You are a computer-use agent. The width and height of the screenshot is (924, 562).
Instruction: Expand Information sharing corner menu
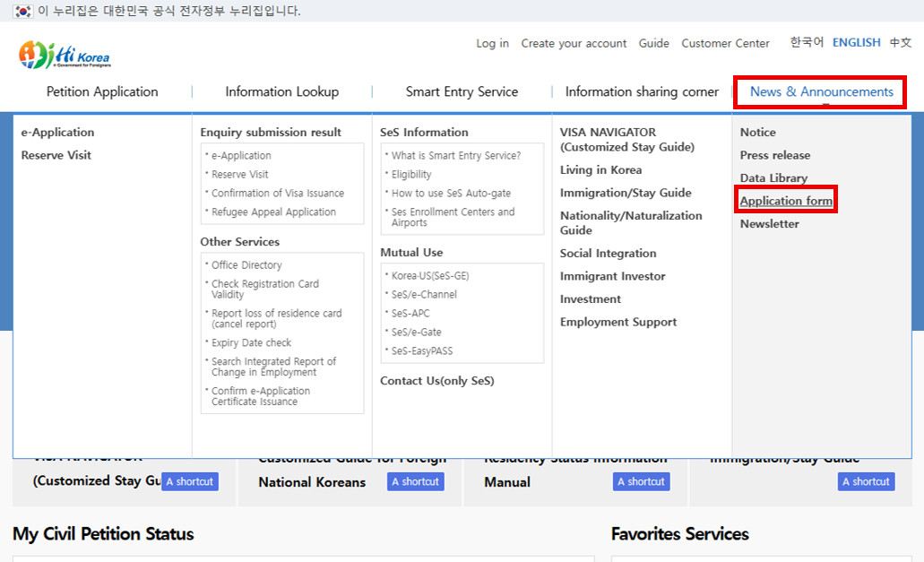point(642,91)
